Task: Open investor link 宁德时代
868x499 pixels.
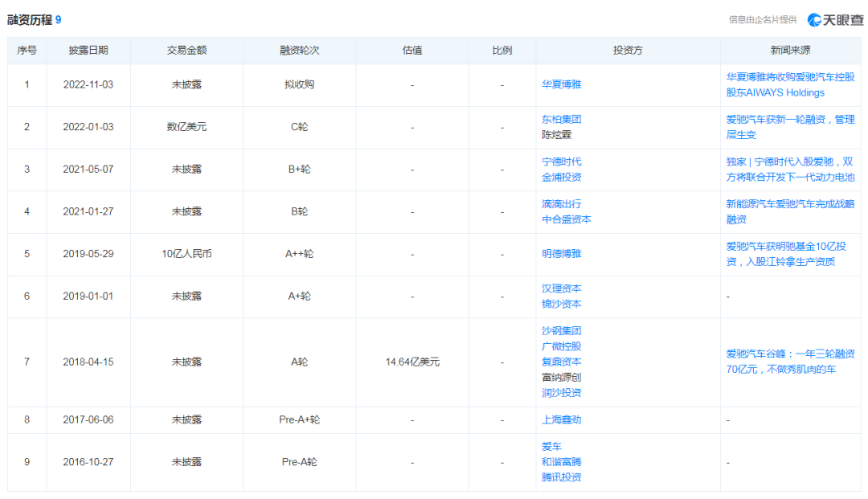Action: (x=561, y=162)
